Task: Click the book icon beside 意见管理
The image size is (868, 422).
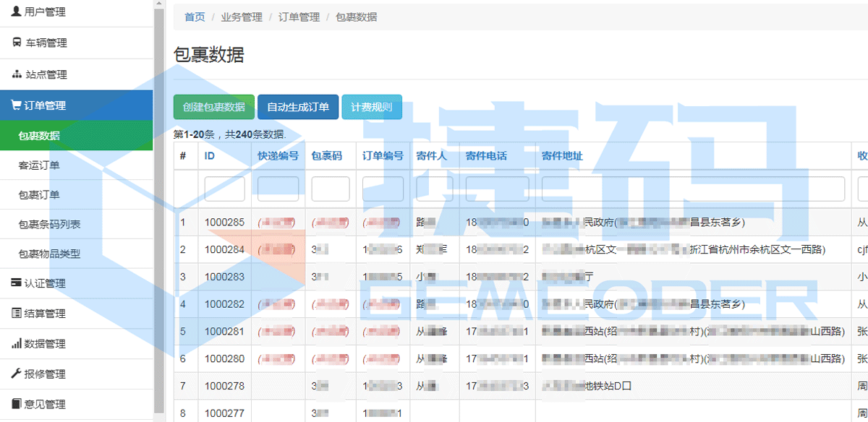Action: click(16, 405)
